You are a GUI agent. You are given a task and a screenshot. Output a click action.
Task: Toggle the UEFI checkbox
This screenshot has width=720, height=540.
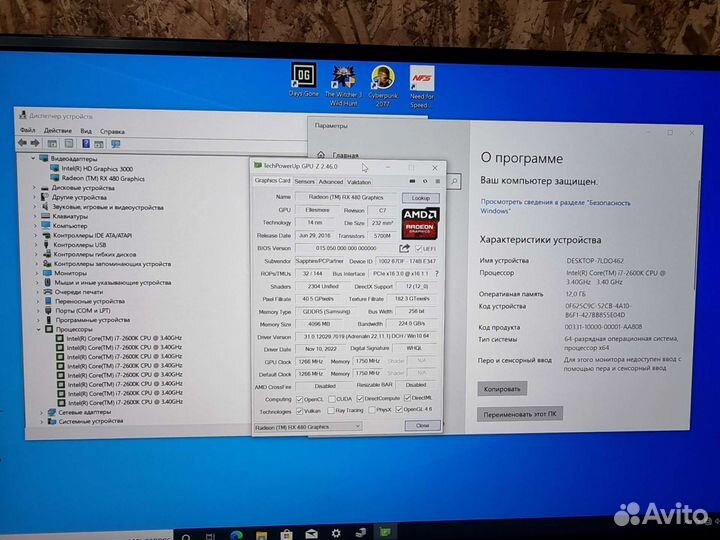coord(418,249)
